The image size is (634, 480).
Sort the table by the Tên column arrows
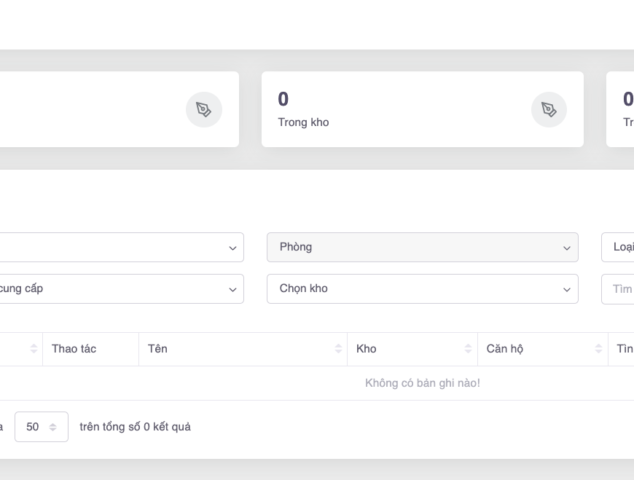coord(338,349)
